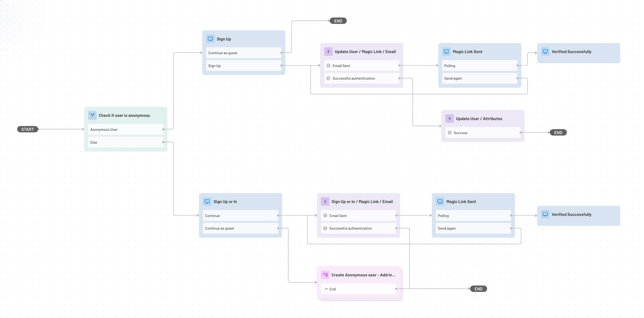Select the screen icon on the lower Verified Successfully node
This screenshot has width=644, height=318.
coord(545,214)
